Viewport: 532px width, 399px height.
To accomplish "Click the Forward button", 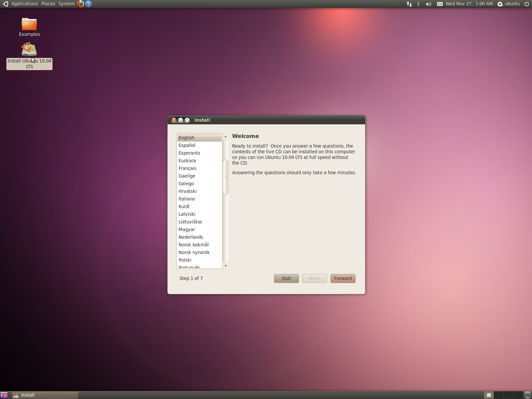I will click(x=343, y=278).
